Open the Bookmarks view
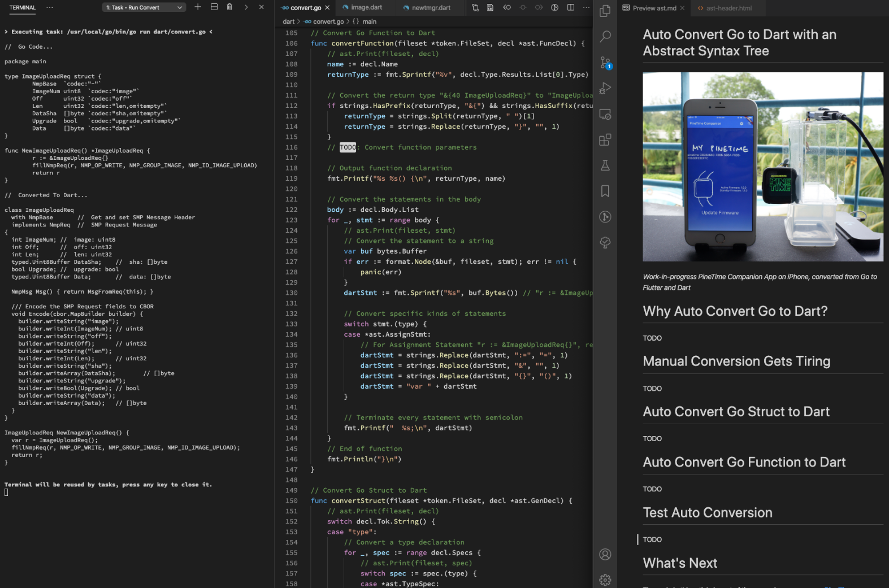The height and width of the screenshot is (588, 889). (x=605, y=191)
